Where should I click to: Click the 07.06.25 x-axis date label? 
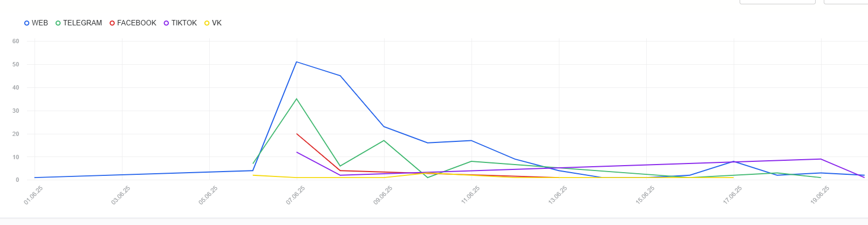[x=296, y=195]
